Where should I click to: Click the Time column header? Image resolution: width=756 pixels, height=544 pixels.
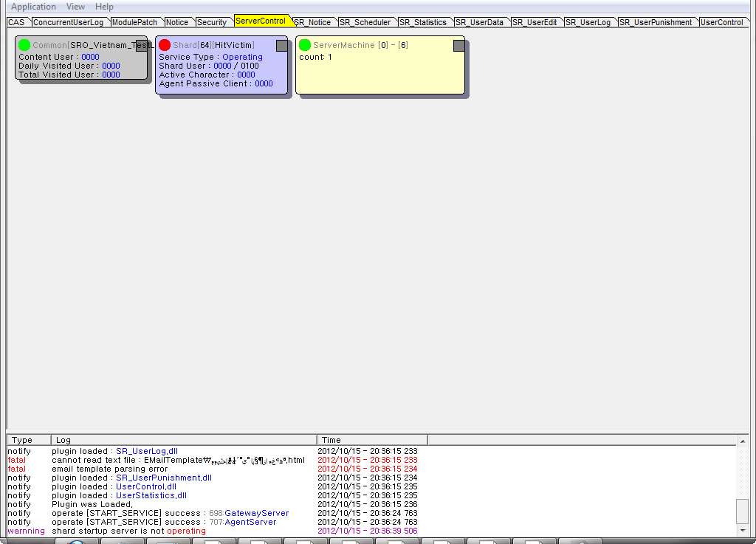pyautogui.click(x=371, y=440)
